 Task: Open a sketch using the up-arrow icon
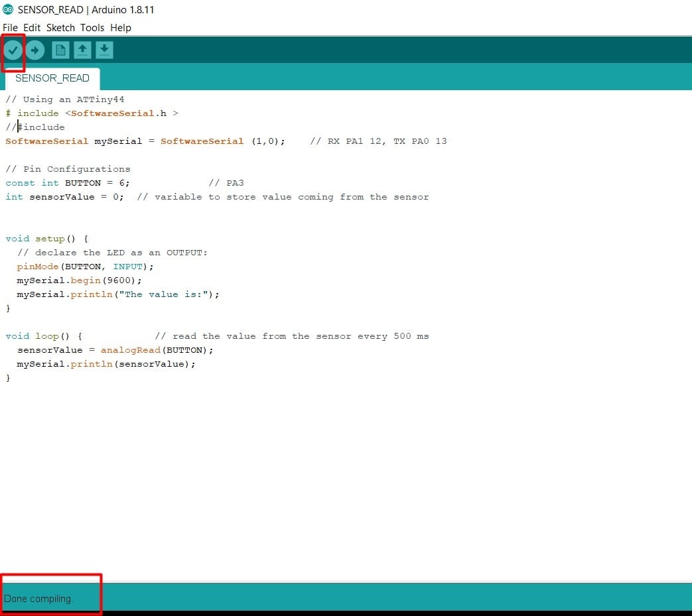(x=82, y=50)
